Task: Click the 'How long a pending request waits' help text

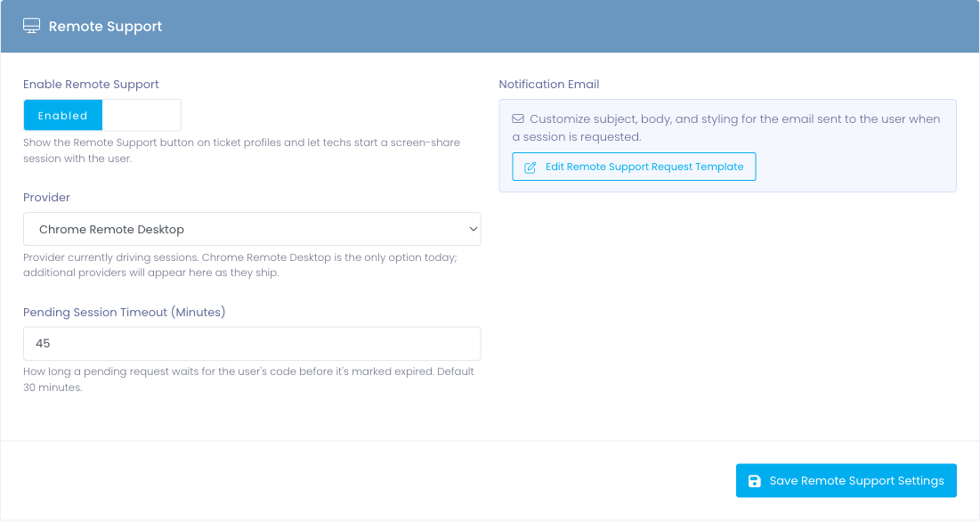Action: tap(248, 379)
